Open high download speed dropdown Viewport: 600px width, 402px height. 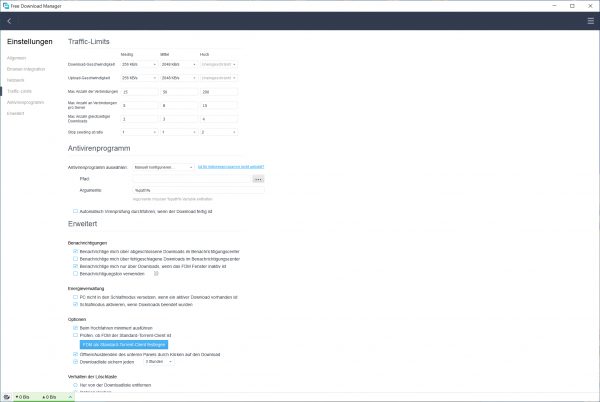(x=218, y=64)
